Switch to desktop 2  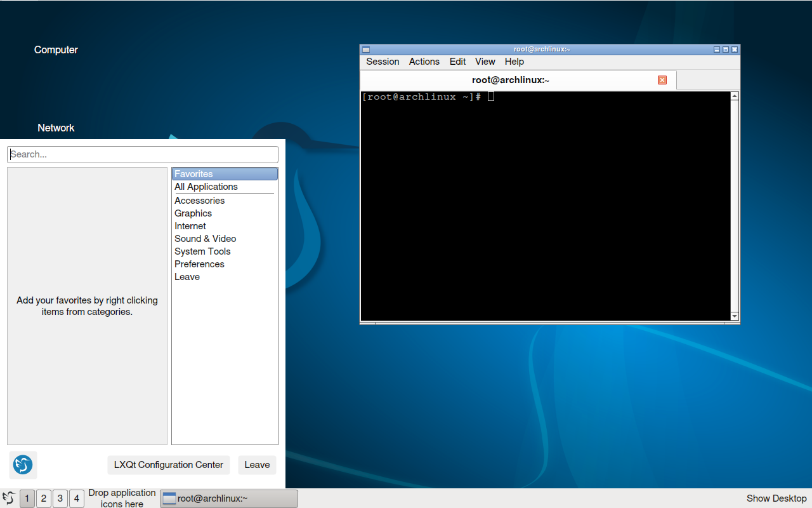(44, 498)
